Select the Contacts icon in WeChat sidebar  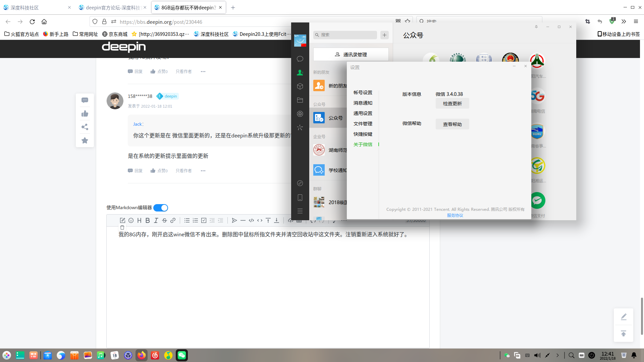(x=300, y=72)
